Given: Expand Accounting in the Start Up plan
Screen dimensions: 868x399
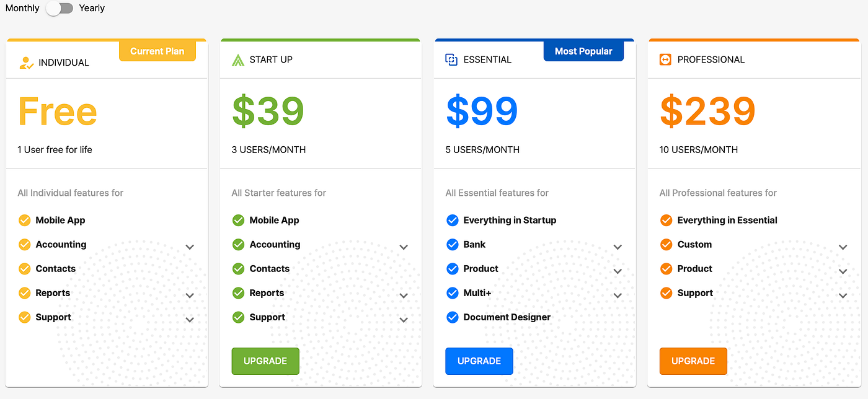Looking at the screenshot, I should (404, 247).
